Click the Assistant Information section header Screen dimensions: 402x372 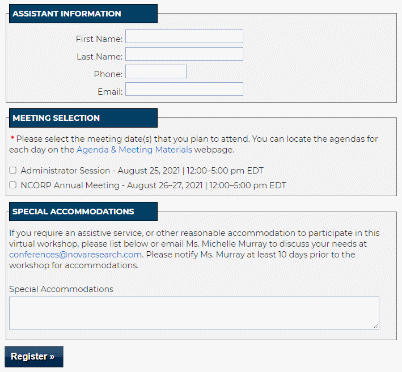(83, 14)
